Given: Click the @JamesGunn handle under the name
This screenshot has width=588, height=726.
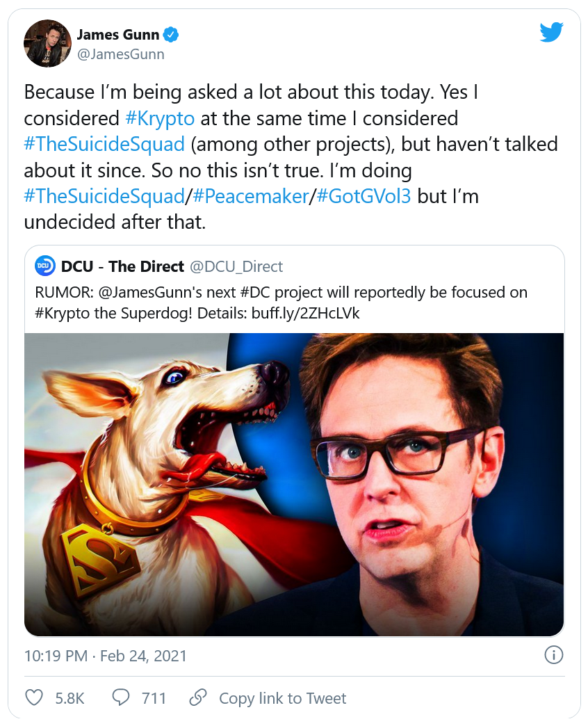Looking at the screenshot, I should click(120, 54).
